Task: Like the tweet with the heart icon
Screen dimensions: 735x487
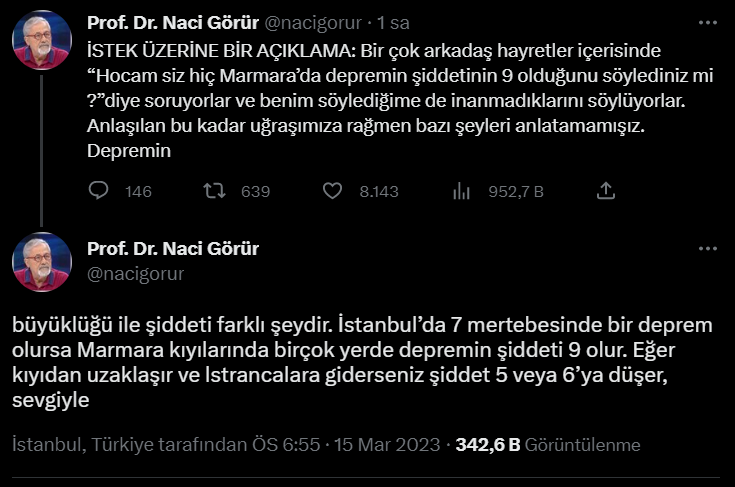Action: 332,191
